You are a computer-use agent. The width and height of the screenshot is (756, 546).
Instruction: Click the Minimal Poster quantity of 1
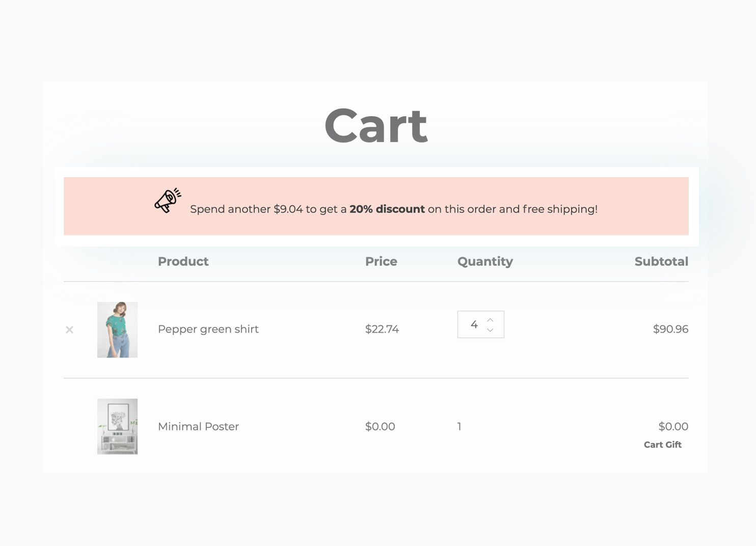pyautogui.click(x=459, y=426)
